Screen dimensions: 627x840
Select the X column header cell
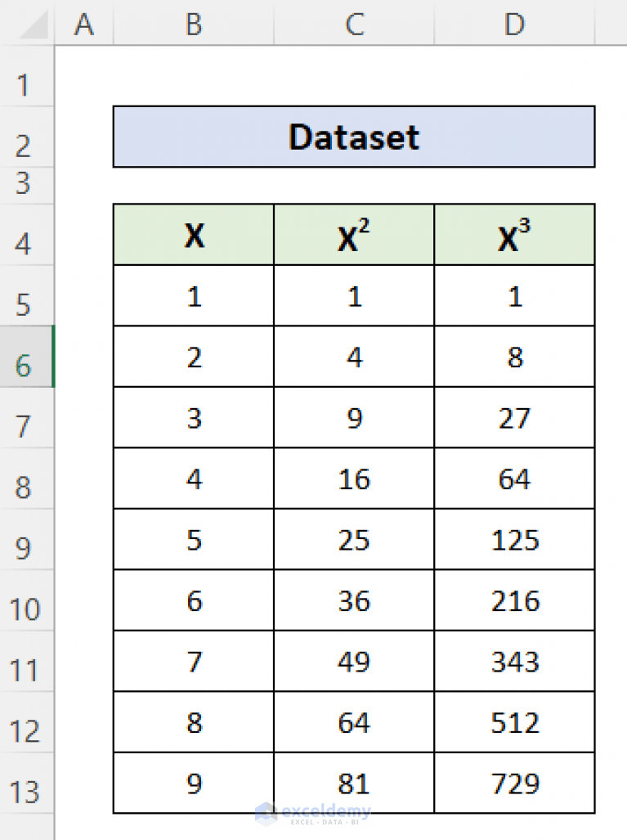193,235
